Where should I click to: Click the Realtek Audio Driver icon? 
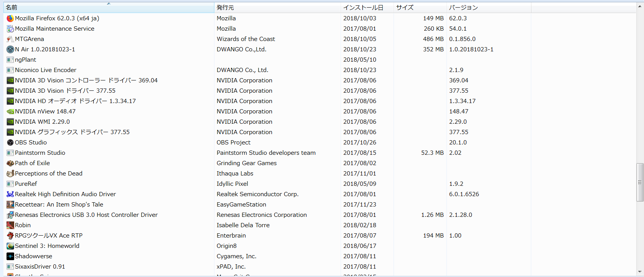(10, 194)
